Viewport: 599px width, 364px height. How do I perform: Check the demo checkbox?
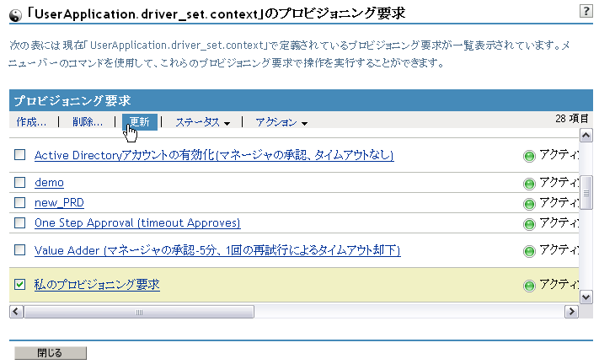coord(20,182)
